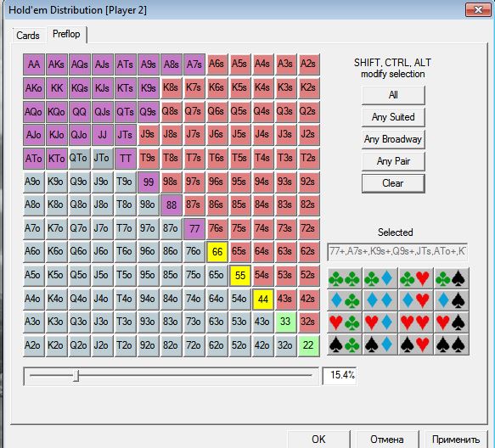
Task: Toggle the 99 pair cell
Action: (149, 182)
